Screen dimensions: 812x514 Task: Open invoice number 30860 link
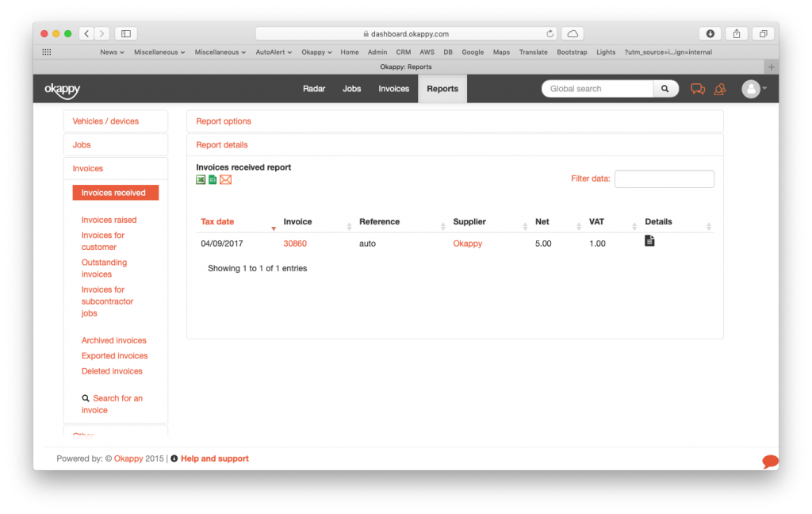pyautogui.click(x=295, y=244)
